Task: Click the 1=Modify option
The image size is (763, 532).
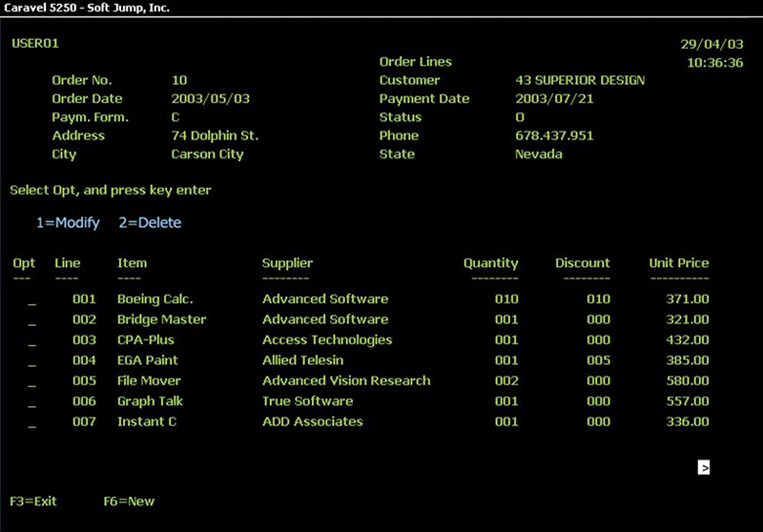Action: pos(68,223)
